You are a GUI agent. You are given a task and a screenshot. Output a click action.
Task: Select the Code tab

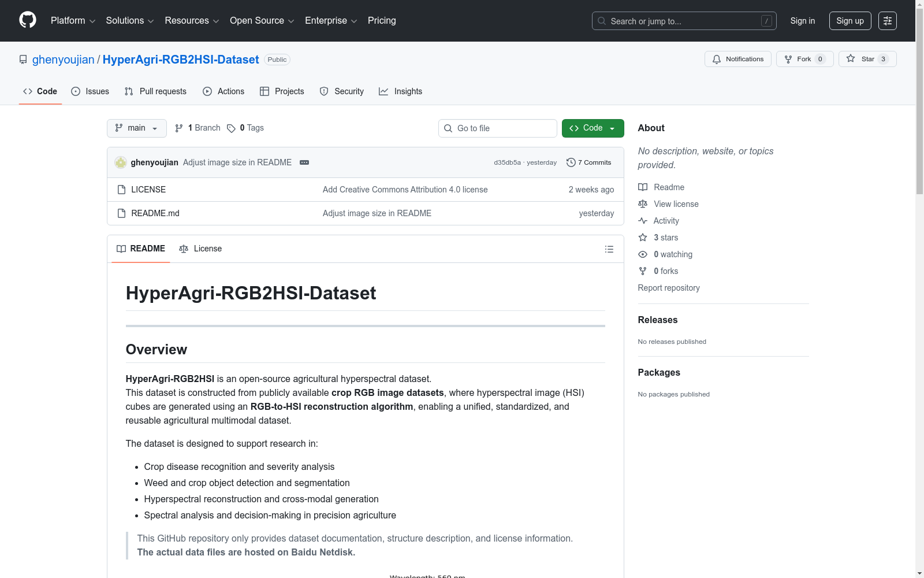coord(40,91)
